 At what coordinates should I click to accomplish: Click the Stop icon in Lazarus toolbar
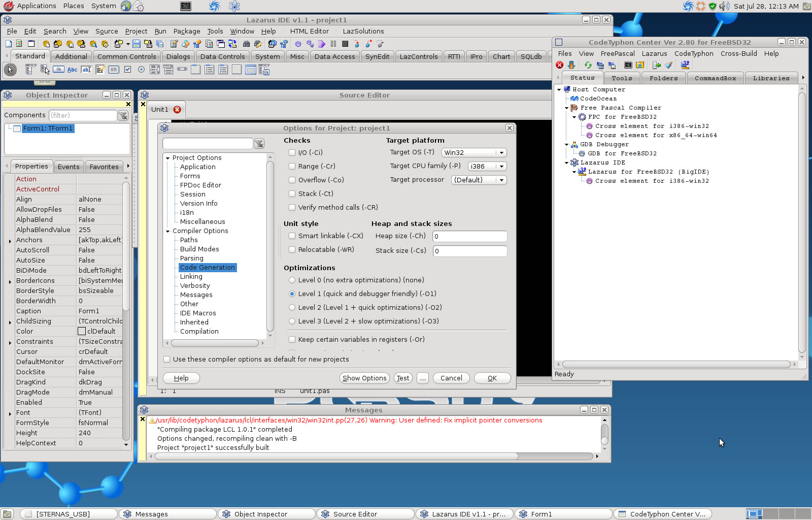tap(345, 44)
